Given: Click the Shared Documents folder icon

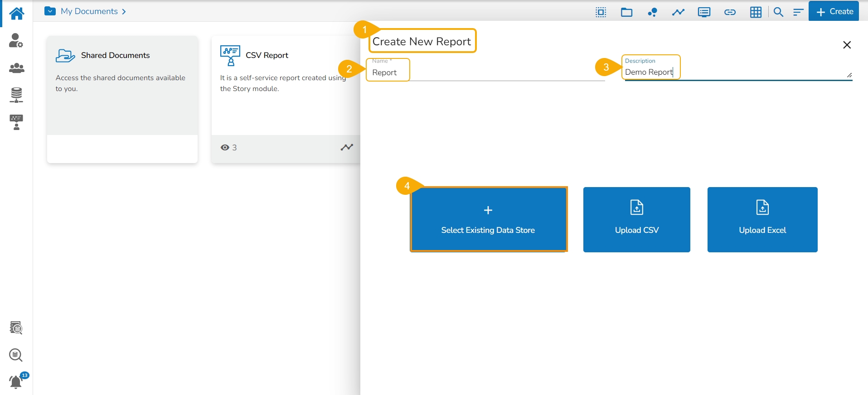Looking at the screenshot, I should pyautogui.click(x=65, y=55).
